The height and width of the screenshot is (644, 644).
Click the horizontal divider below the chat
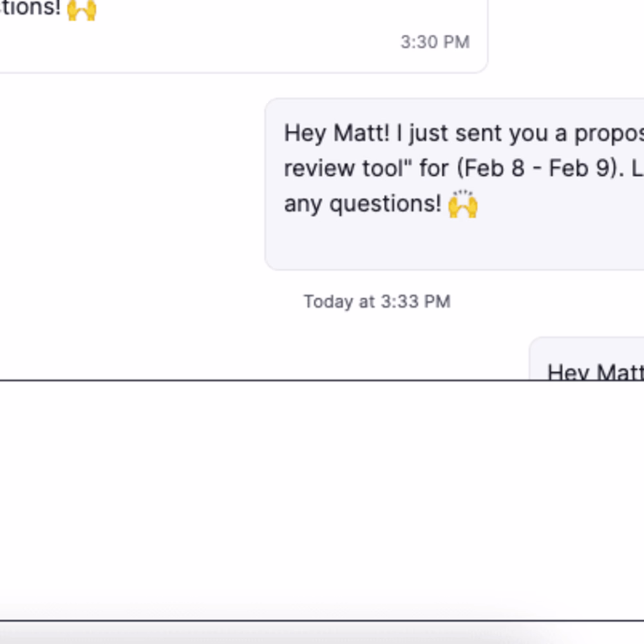pos(258,379)
